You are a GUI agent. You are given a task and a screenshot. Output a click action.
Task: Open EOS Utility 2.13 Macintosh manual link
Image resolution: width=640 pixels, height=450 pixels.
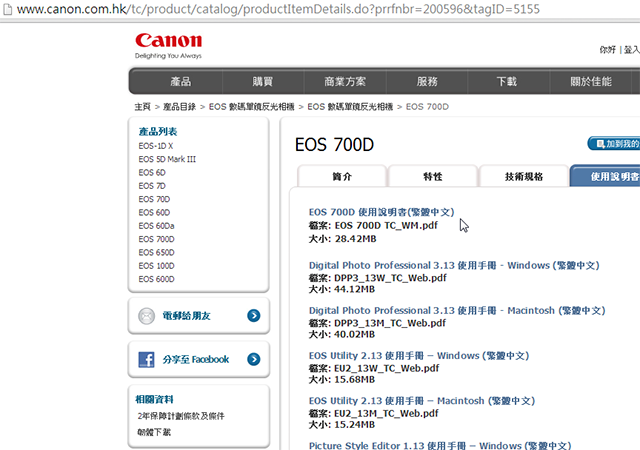click(422, 401)
